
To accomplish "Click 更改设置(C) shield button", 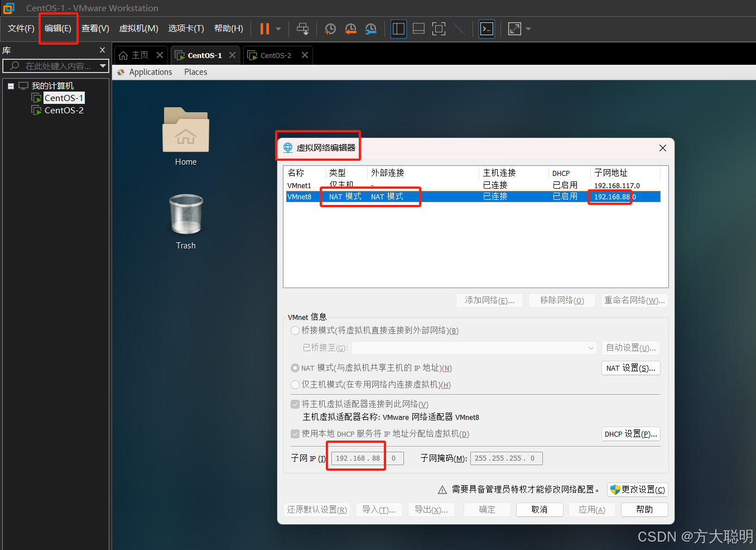I will click(x=638, y=490).
